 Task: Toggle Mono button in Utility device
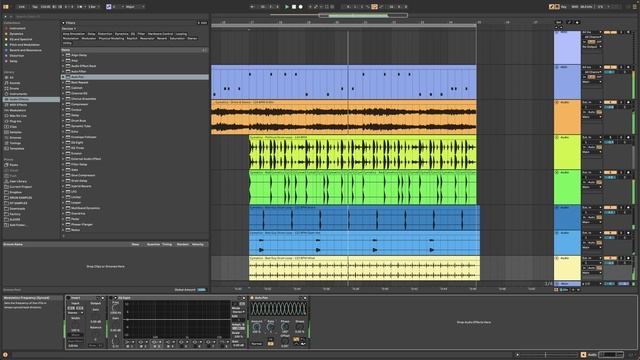click(76, 335)
